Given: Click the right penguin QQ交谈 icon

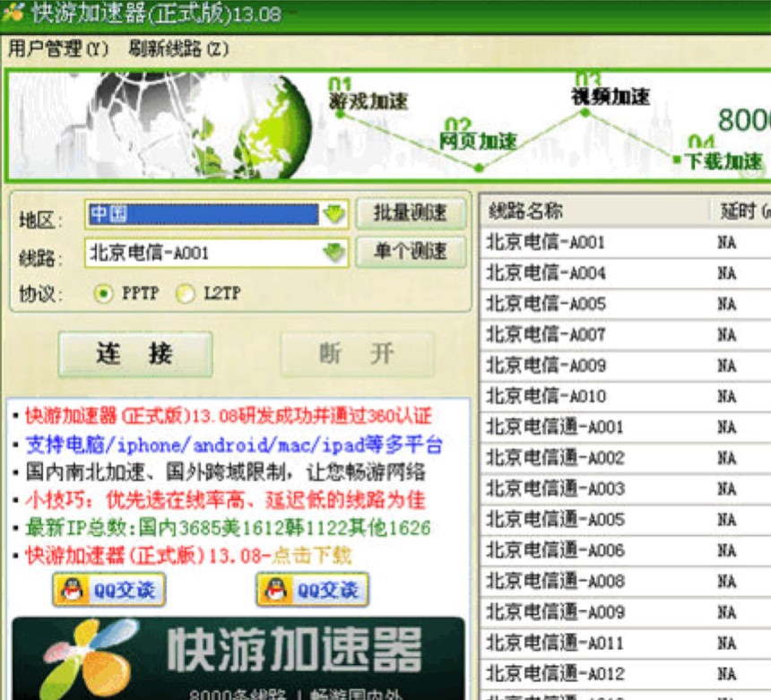Looking at the screenshot, I should tap(273, 590).
